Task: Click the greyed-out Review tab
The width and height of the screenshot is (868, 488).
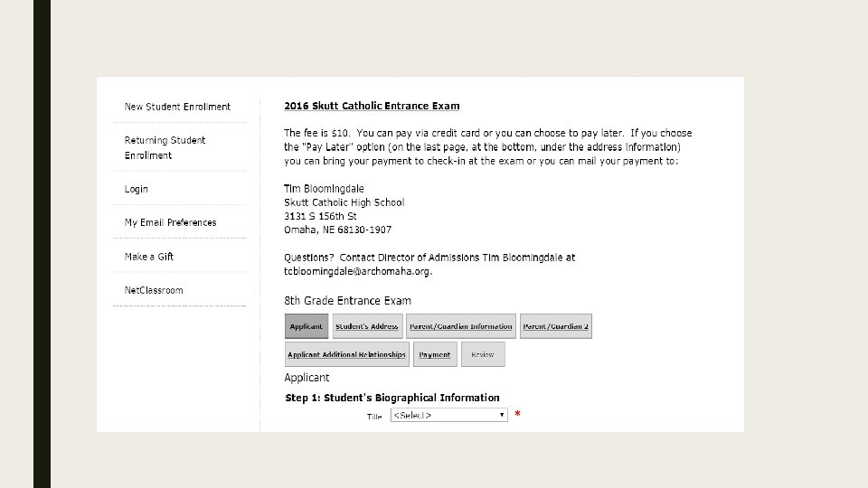Action: 483,354
